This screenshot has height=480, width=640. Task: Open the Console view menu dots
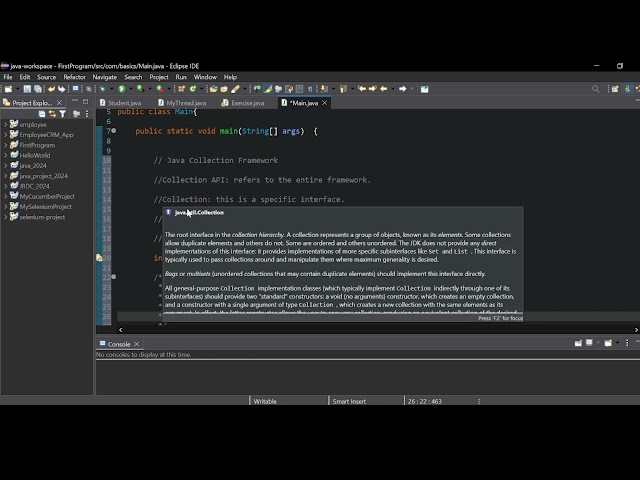pos(627,343)
